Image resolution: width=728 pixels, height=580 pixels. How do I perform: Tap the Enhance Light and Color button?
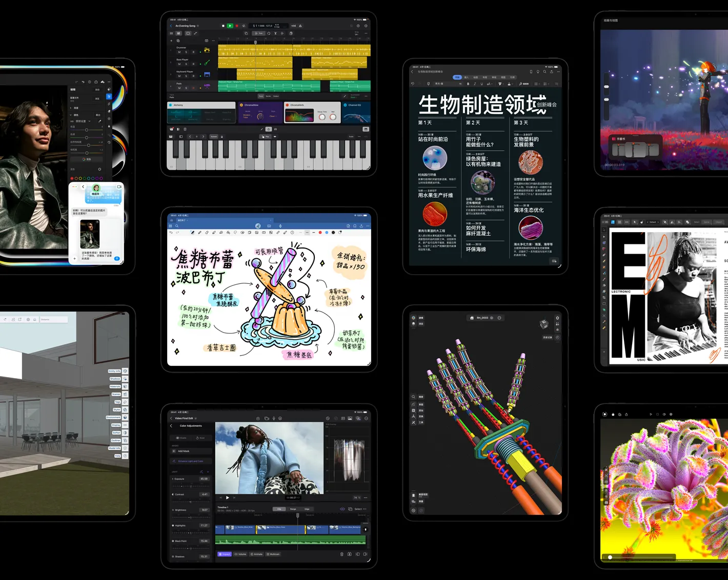pyautogui.click(x=191, y=461)
